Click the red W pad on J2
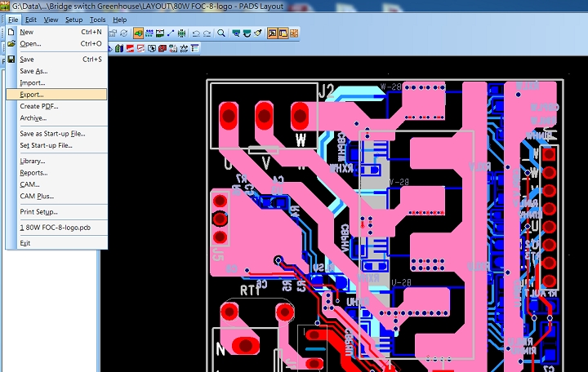Viewport: 588px width, 372px height. pyautogui.click(x=301, y=113)
